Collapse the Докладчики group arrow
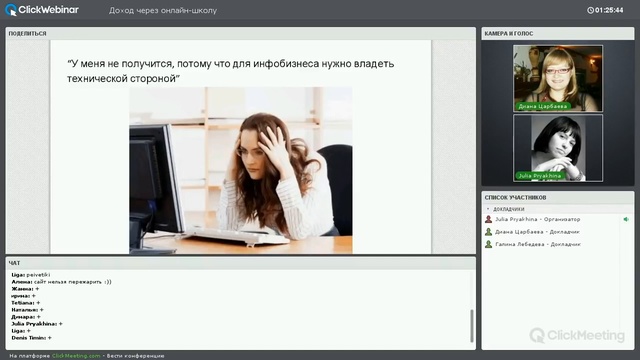The width and height of the screenshot is (640, 360). (488, 209)
